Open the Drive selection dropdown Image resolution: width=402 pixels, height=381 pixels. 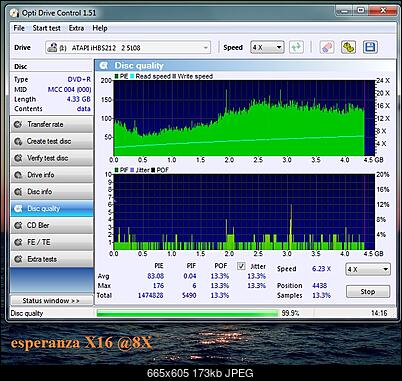click(128, 47)
